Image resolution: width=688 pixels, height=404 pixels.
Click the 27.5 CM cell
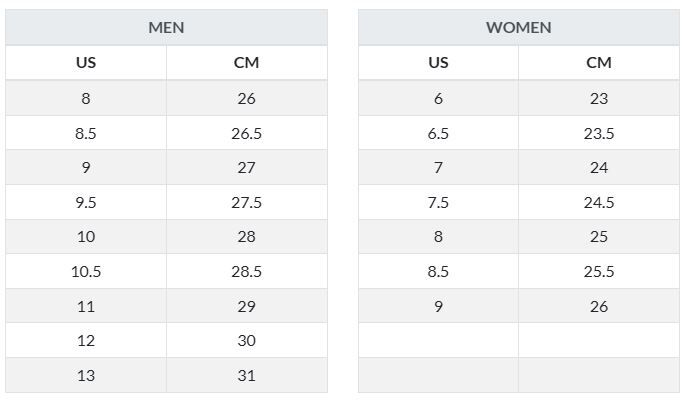coord(246,202)
